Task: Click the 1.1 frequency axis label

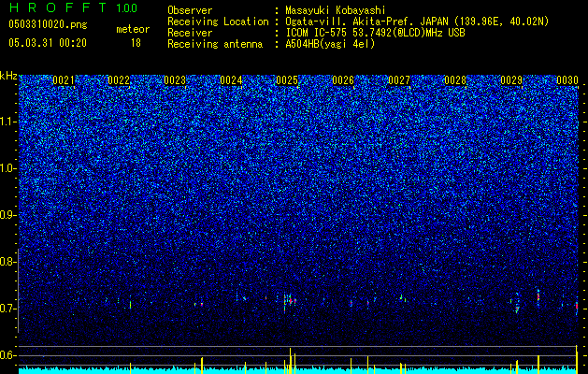Action: click(7, 122)
